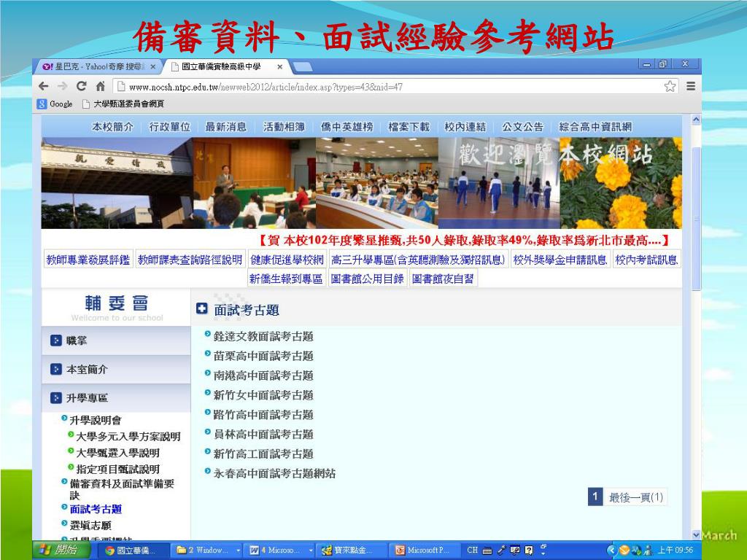747x560 pixels.
Task: Open 苗栗高中面試考古題 article
Action: [x=263, y=356]
